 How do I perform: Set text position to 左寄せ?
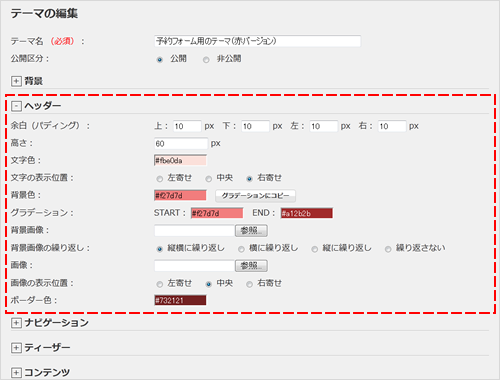(x=160, y=179)
